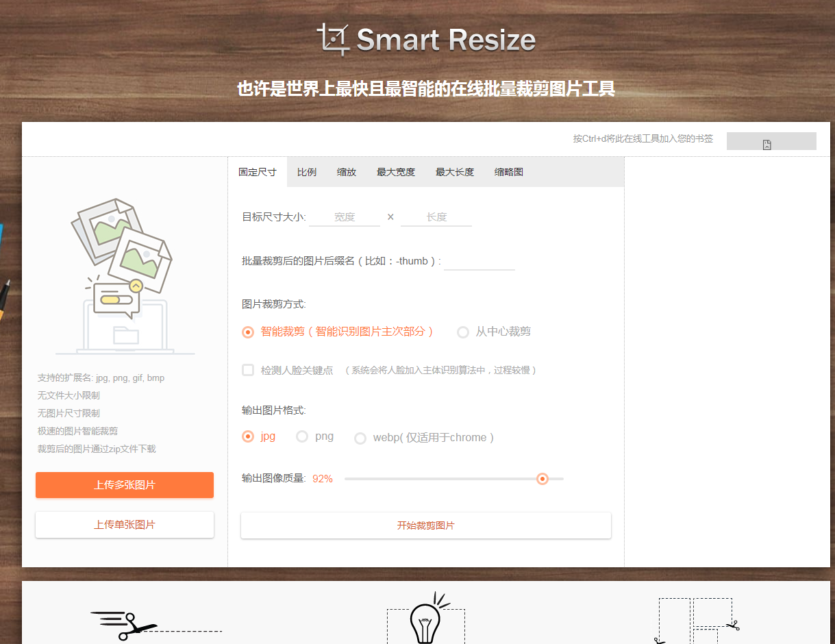
Task: Open the 缩略图 tab
Action: (509, 172)
